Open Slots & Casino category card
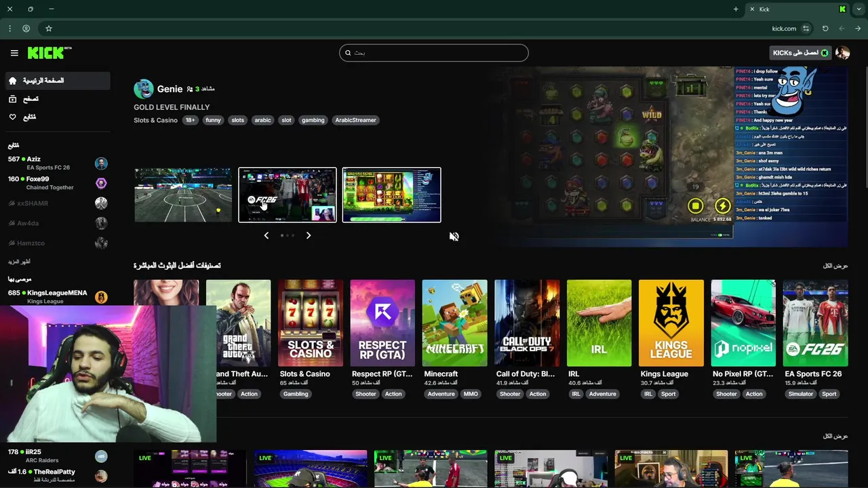 click(310, 323)
